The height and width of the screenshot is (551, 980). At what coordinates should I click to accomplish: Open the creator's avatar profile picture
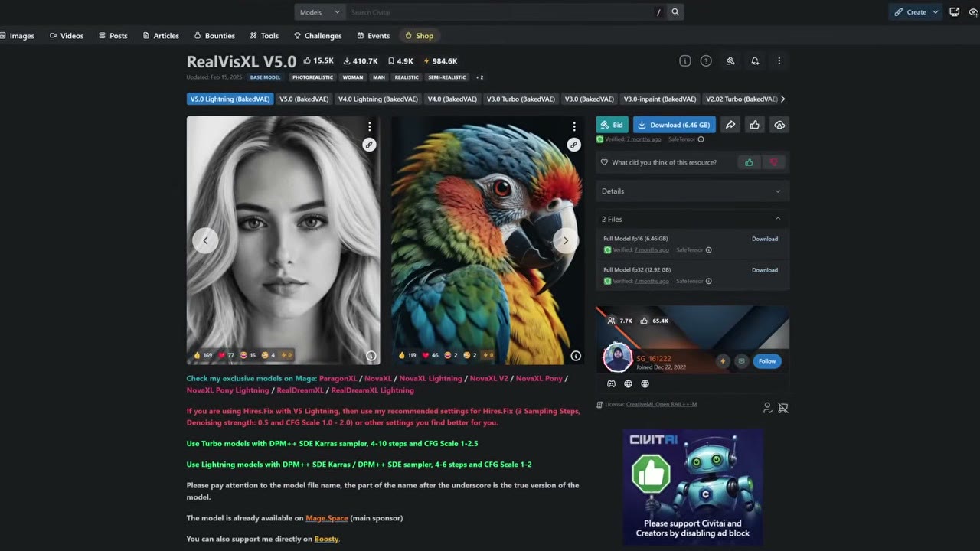click(617, 357)
